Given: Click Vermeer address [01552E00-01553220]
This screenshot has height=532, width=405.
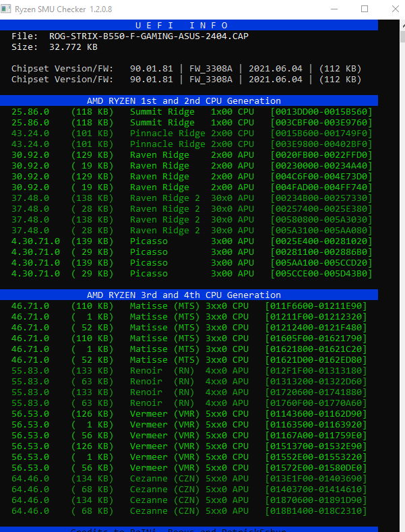Looking at the screenshot, I should [x=316, y=457].
